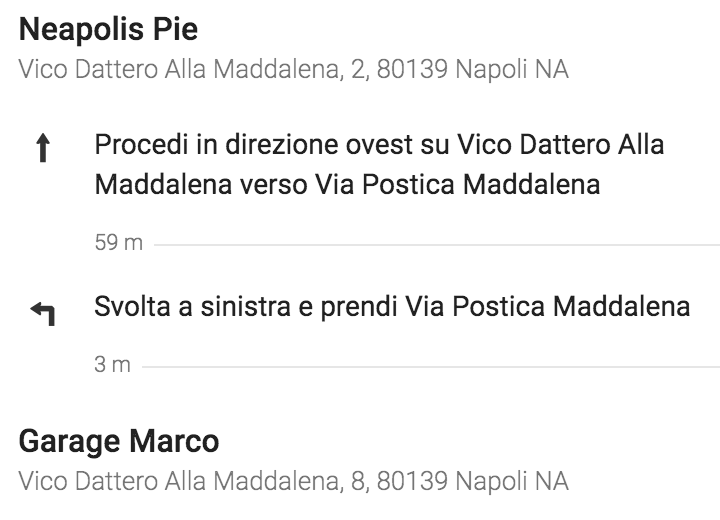Click house number 2 in origin address
The height and width of the screenshot is (520, 720).
[x=359, y=69]
